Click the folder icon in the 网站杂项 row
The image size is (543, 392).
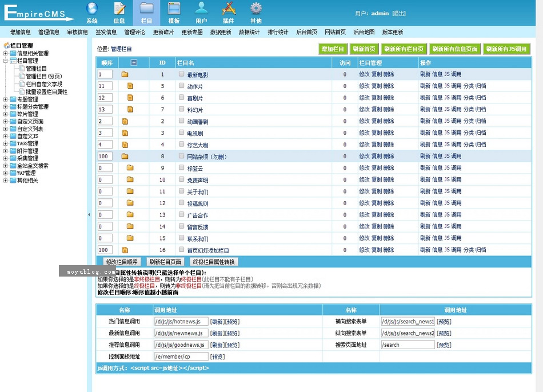pos(125,156)
